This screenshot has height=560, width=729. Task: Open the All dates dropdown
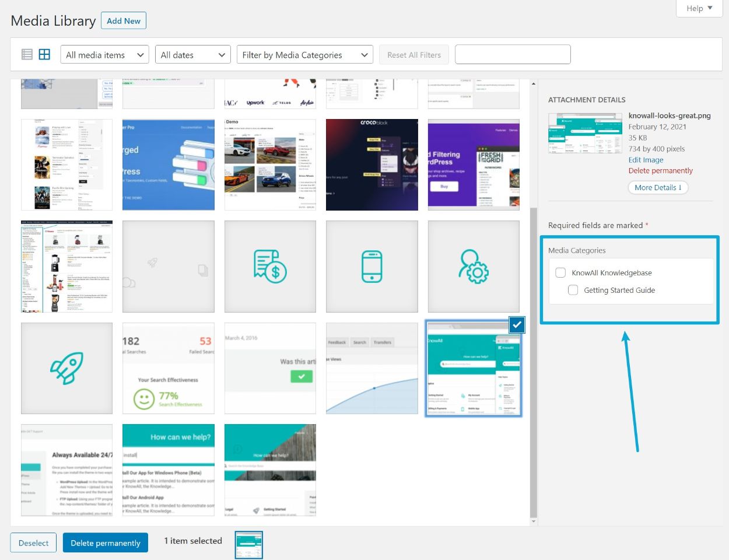[193, 54]
